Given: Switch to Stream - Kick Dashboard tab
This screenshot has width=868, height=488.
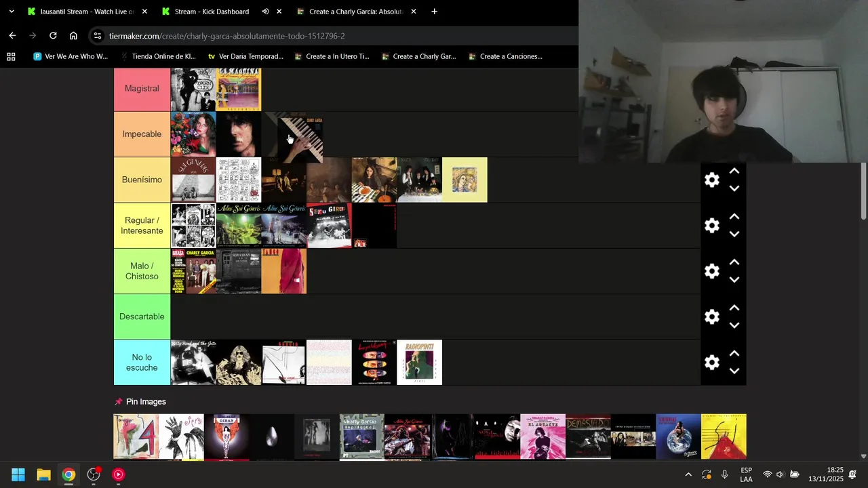Looking at the screenshot, I should [221, 12].
